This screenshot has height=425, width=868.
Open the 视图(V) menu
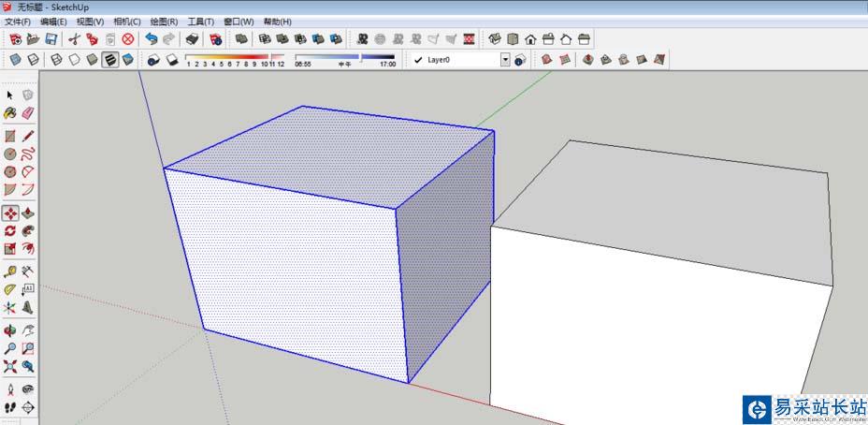tap(90, 22)
